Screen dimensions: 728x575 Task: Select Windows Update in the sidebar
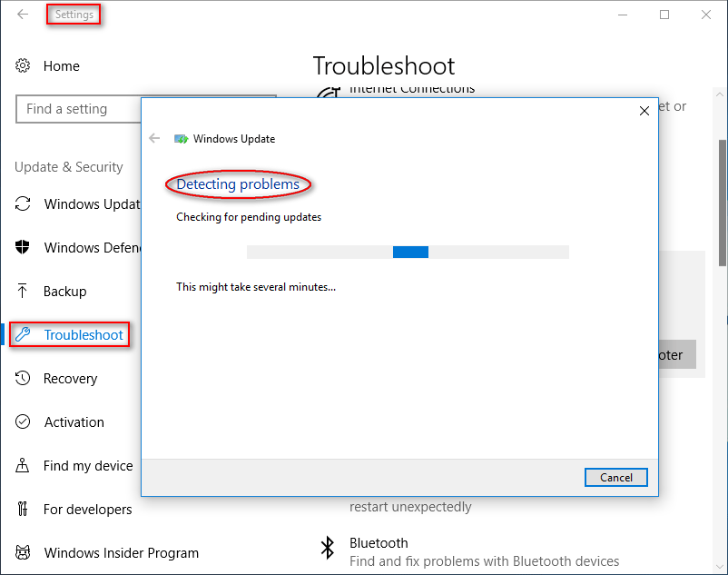coord(92,203)
